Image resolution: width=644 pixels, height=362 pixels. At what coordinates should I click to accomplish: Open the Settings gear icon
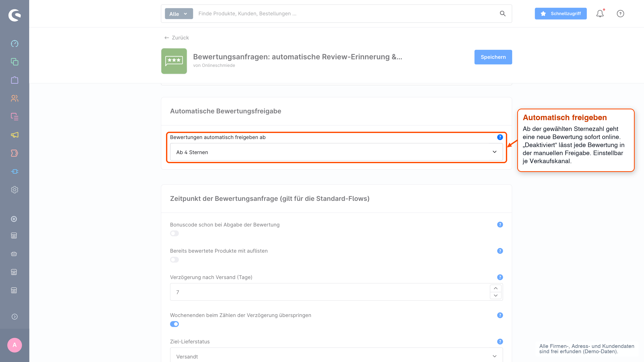pos(15,190)
